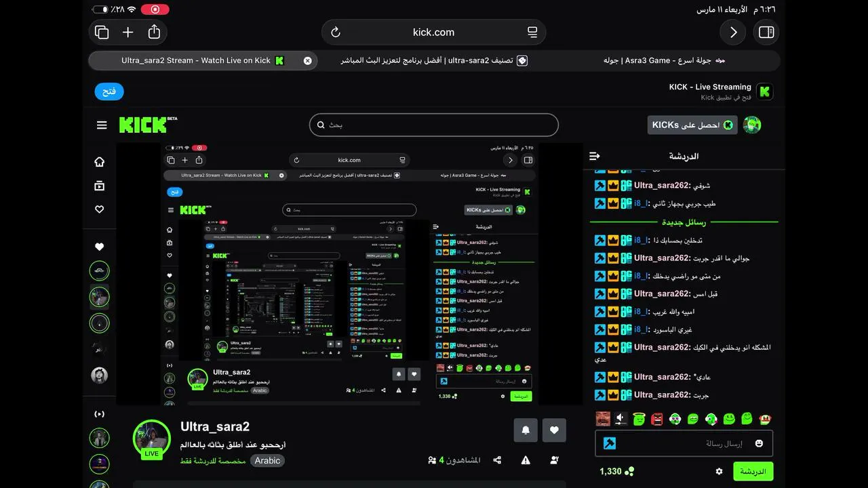Open the third followed channel avatar
Viewport: 868px width, 488px height.
click(100, 323)
